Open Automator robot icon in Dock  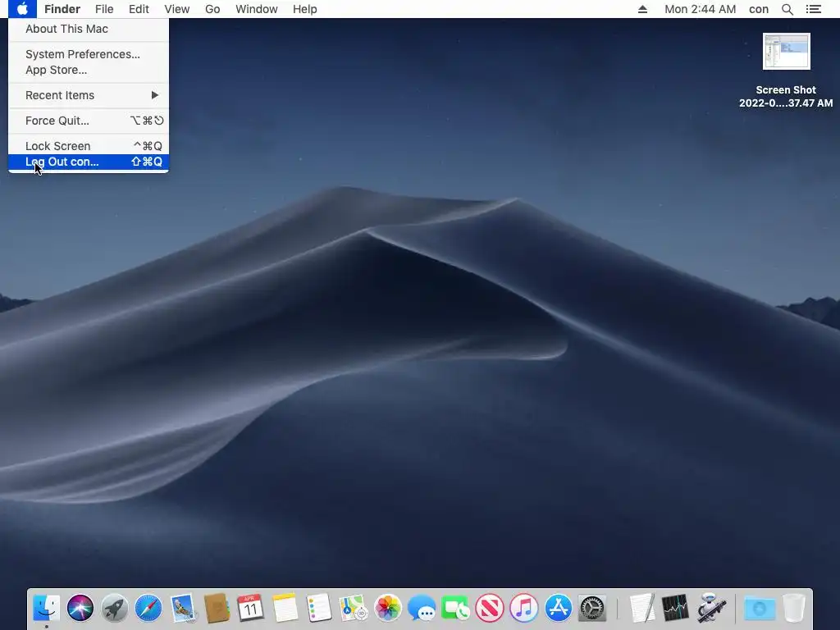click(711, 608)
